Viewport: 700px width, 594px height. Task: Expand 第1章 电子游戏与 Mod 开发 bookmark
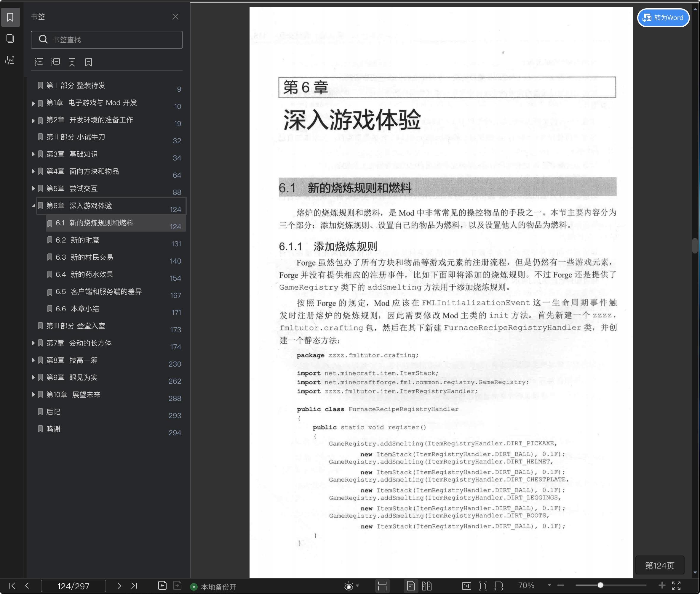33,103
